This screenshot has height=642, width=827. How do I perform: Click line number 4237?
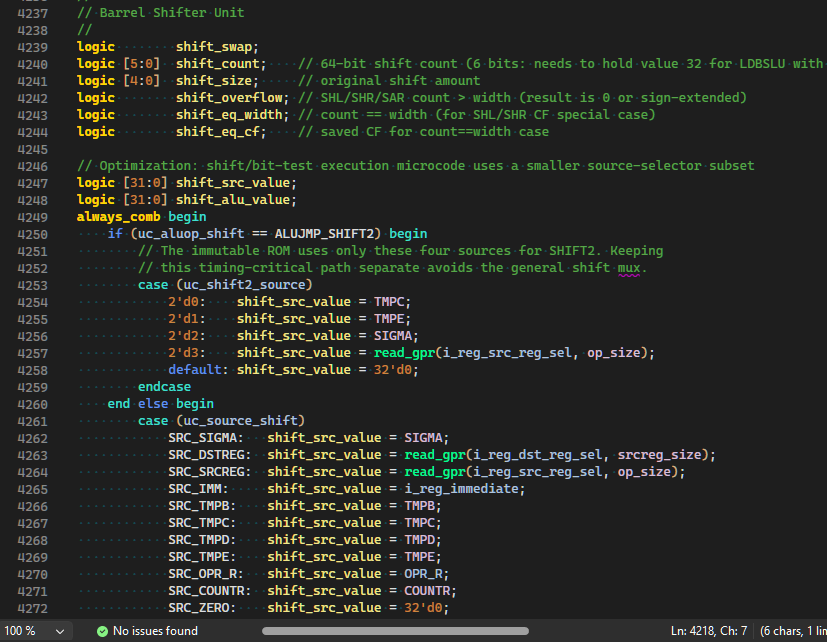32,13
